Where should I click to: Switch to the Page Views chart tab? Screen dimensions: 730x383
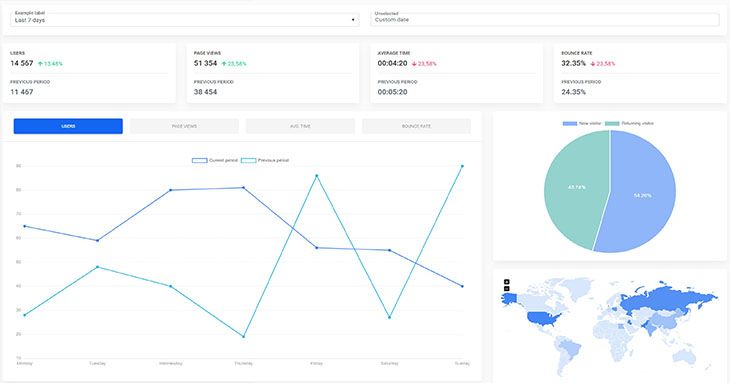click(x=184, y=126)
